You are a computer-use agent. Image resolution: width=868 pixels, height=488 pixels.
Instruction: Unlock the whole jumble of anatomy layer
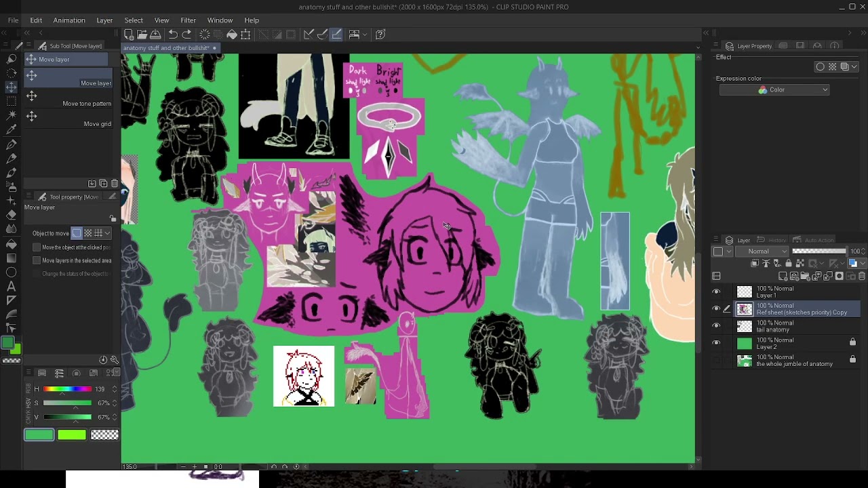852,360
